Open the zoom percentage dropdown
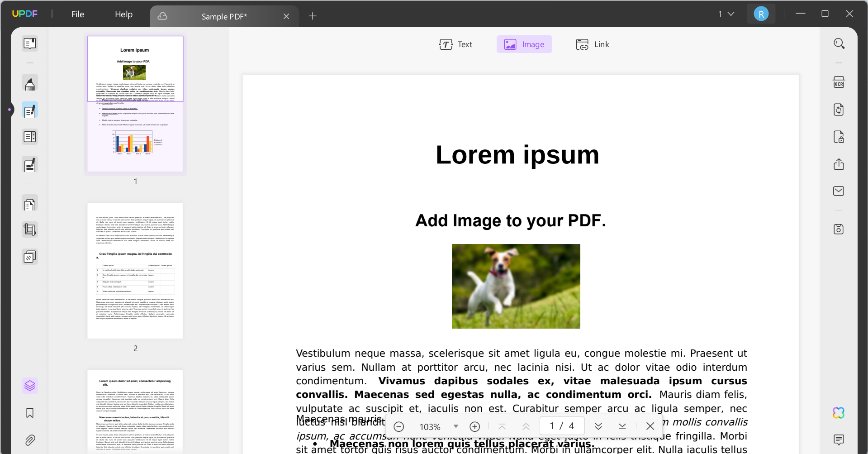The image size is (868, 454). pyautogui.click(x=456, y=426)
